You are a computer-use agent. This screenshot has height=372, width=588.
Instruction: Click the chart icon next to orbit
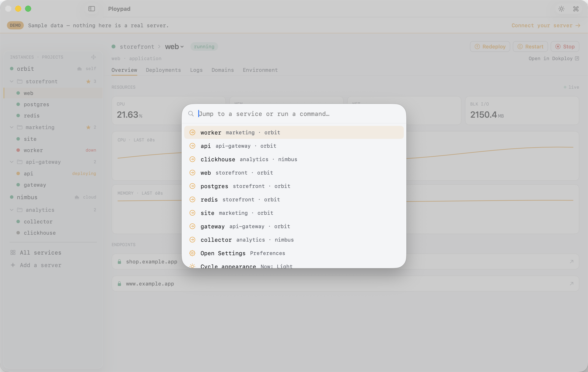click(x=79, y=69)
